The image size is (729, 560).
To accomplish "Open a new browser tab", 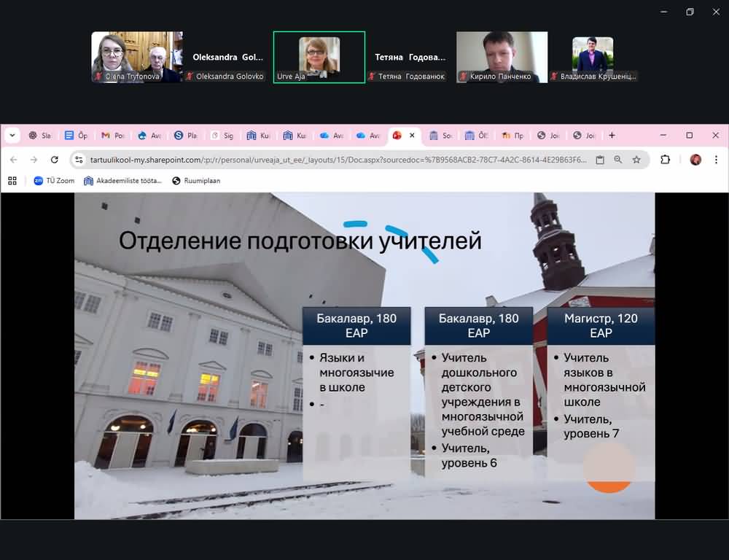I will 611,135.
